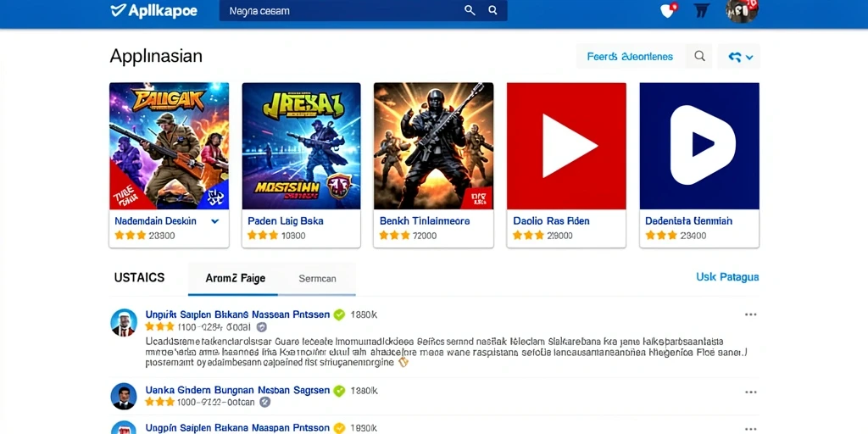Click green verified badge beside Unpirkt Saiplen

click(339, 315)
